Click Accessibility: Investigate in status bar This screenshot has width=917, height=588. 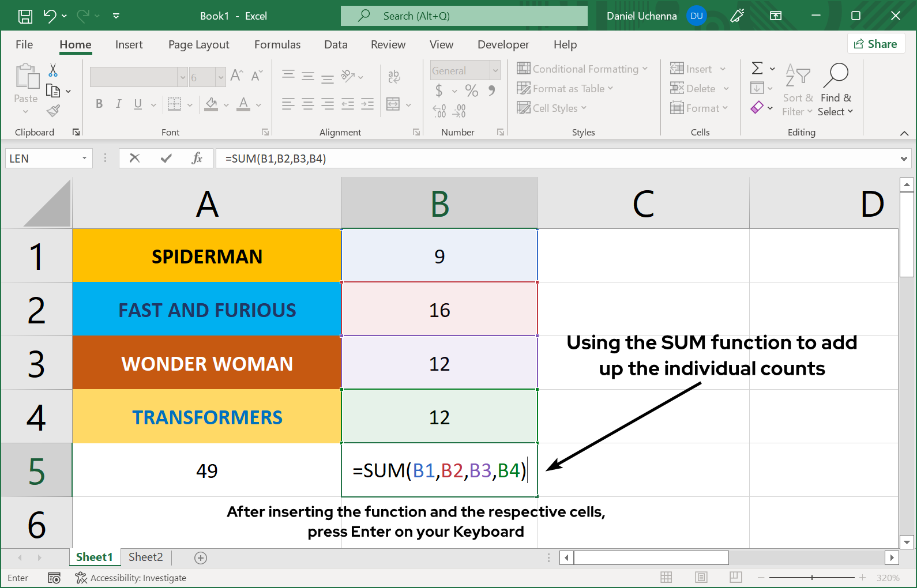[x=131, y=578]
